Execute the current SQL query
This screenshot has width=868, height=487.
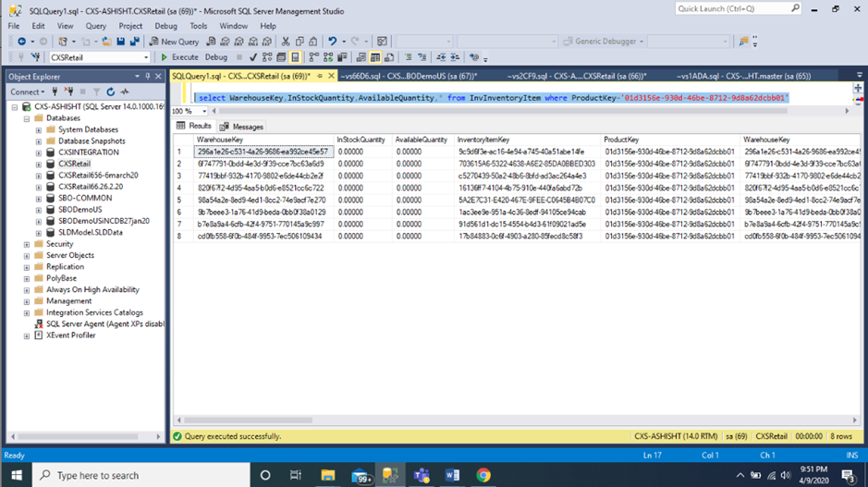pyautogui.click(x=179, y=57)
